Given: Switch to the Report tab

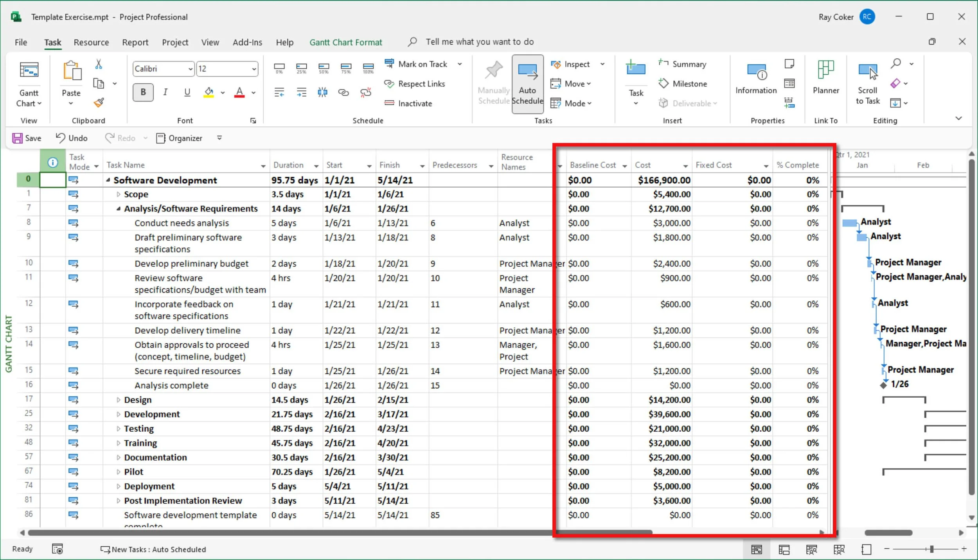Looking at the screenshot, I should 135,42.
